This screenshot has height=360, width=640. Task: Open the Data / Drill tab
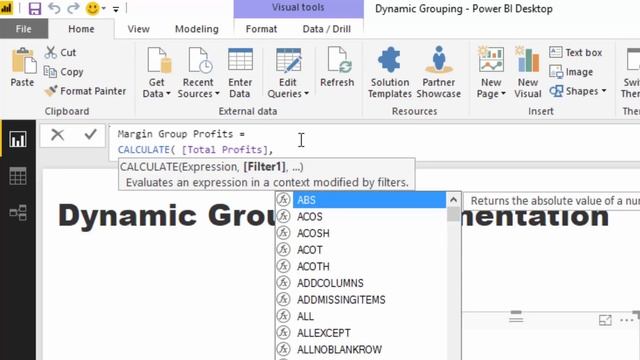pyautogui.click(x=327, y=29)
